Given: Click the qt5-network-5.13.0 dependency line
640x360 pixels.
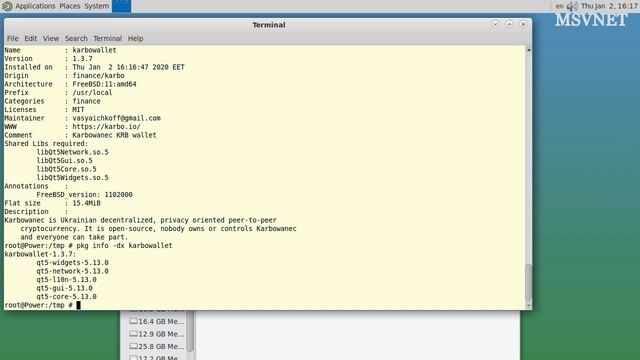Looking at the screenshot, I should click(x=72, y=271).
